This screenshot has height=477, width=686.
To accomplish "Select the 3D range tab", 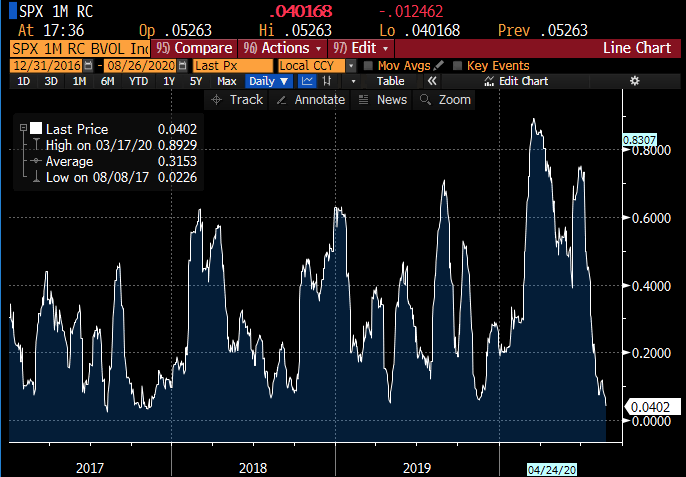I will click(x=51, y=81).
